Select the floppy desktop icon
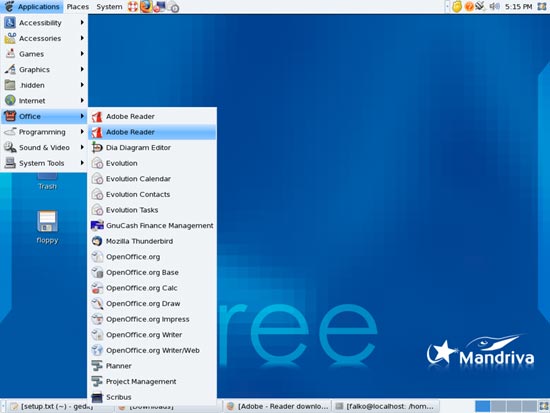Screen dimensions: 550x413 click(47, 227)
